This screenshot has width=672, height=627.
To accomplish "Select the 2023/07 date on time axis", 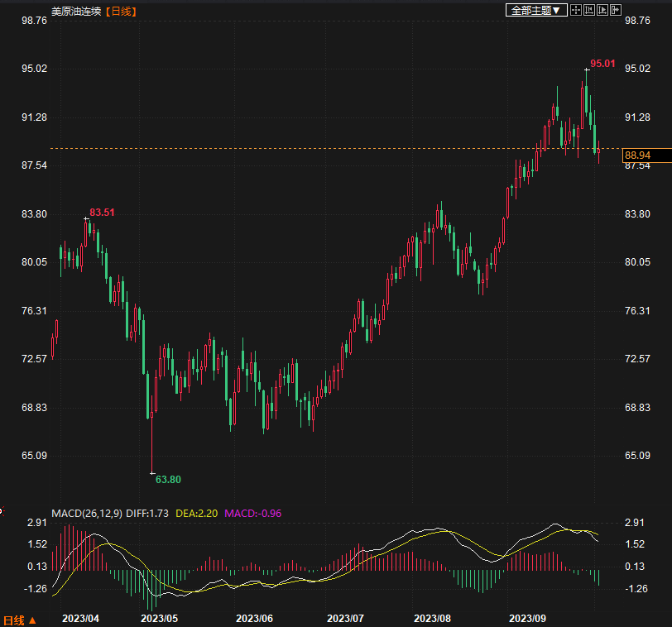I will coord(345,618).
